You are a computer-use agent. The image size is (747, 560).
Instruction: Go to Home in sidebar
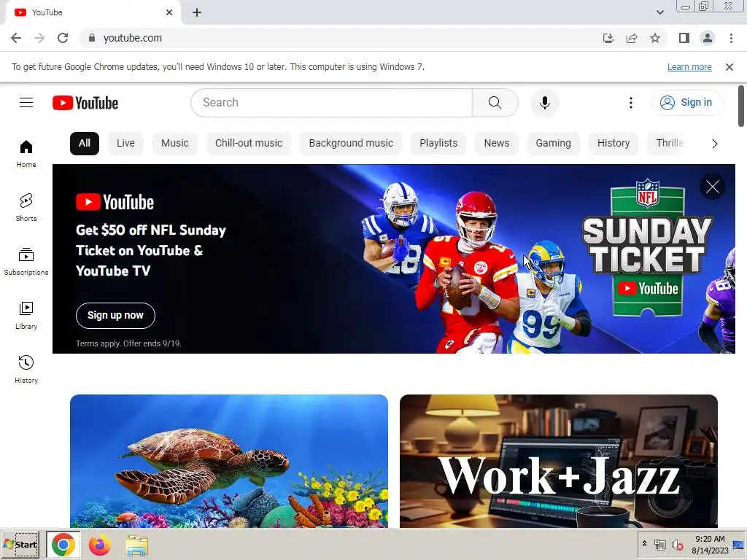pos(26,154)
